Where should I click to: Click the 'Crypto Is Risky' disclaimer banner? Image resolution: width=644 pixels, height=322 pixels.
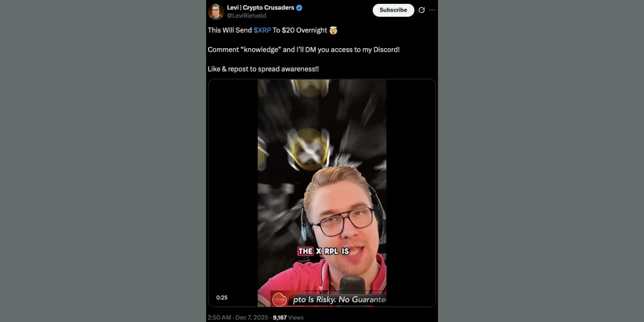click(328, 299)
